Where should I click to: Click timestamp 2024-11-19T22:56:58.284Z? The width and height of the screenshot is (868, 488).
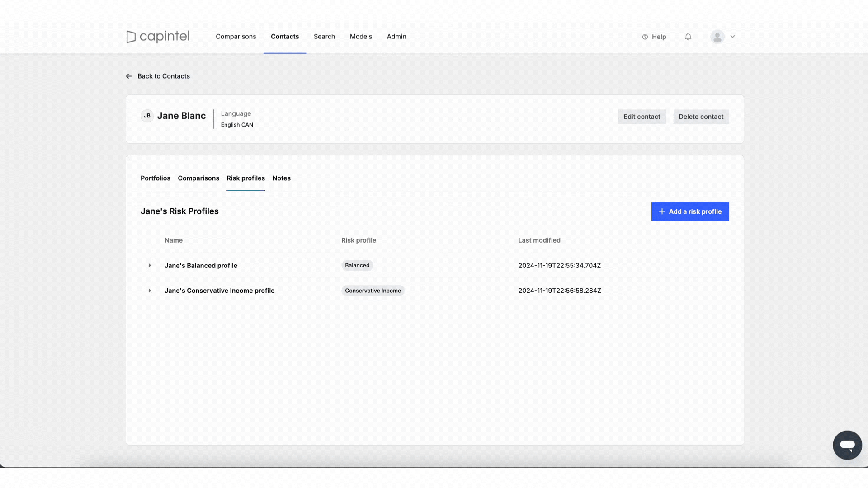(560, 291)
